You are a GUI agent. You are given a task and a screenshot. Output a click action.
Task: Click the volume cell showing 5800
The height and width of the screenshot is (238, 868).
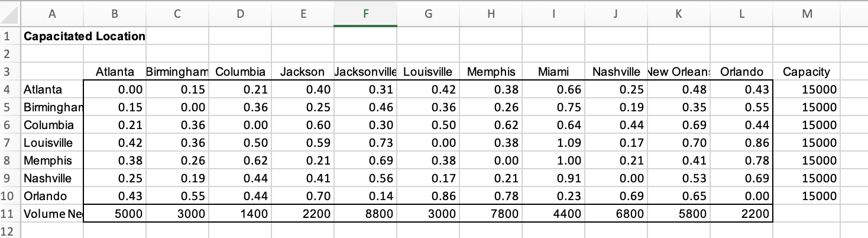(x=678, y=214)
